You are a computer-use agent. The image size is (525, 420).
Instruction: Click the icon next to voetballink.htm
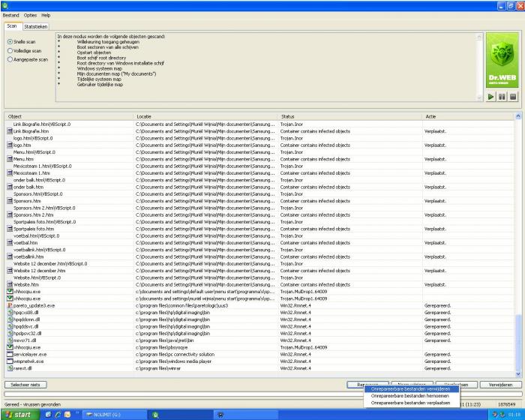pos(10,256)
